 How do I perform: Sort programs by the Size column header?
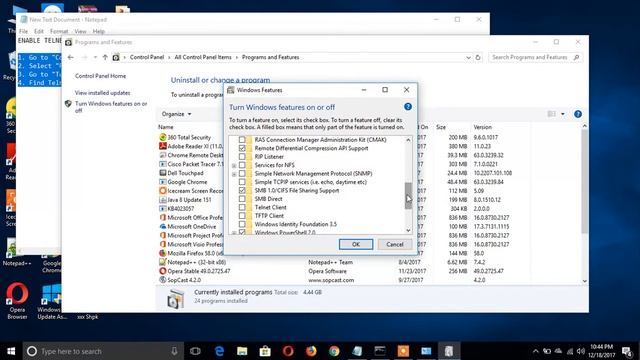click(x=441, y=127)
